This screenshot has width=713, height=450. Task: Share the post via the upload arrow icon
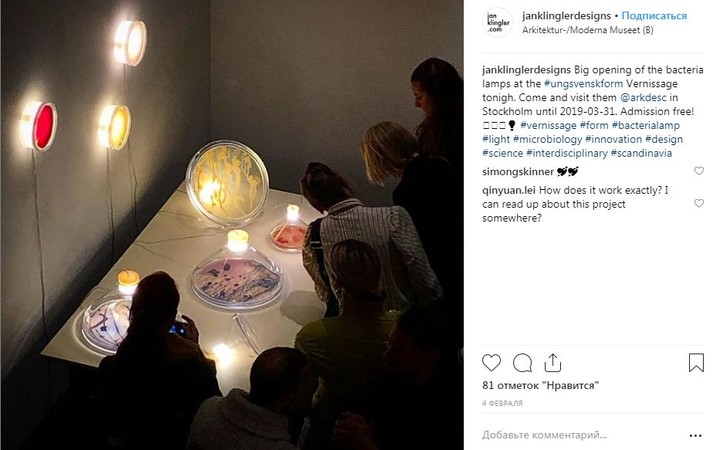552,363
